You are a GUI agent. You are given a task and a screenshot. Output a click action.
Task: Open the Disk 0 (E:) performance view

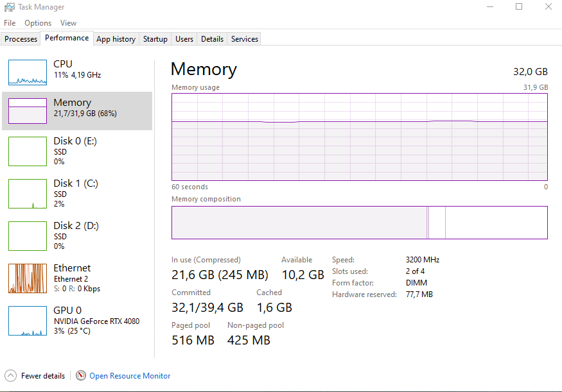coord(75,150)
